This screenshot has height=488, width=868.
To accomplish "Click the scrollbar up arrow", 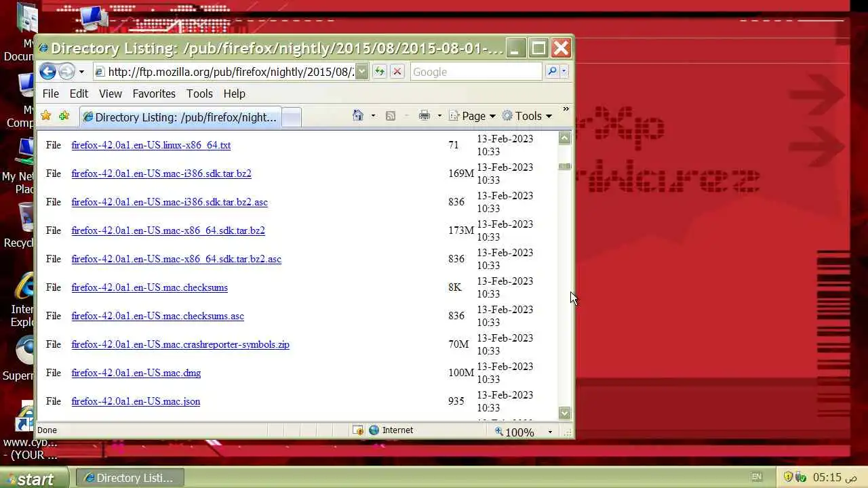I will pyautogui.click(x=564, y=138).
